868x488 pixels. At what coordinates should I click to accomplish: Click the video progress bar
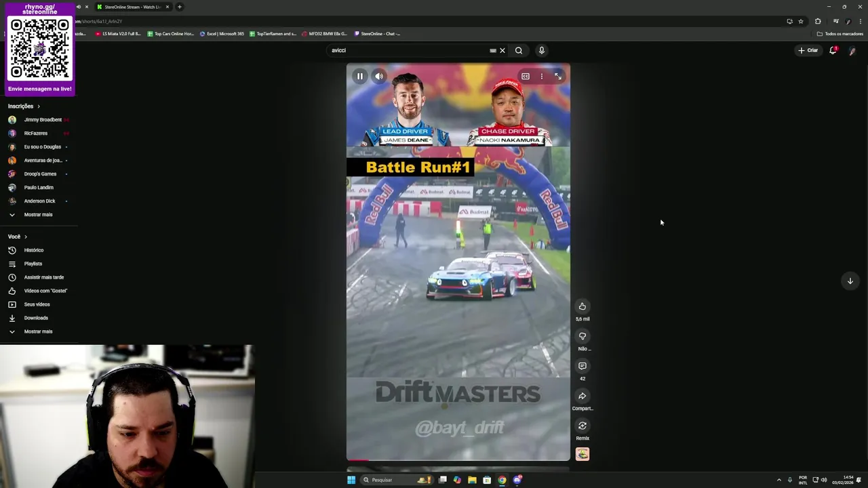point(458,460)
